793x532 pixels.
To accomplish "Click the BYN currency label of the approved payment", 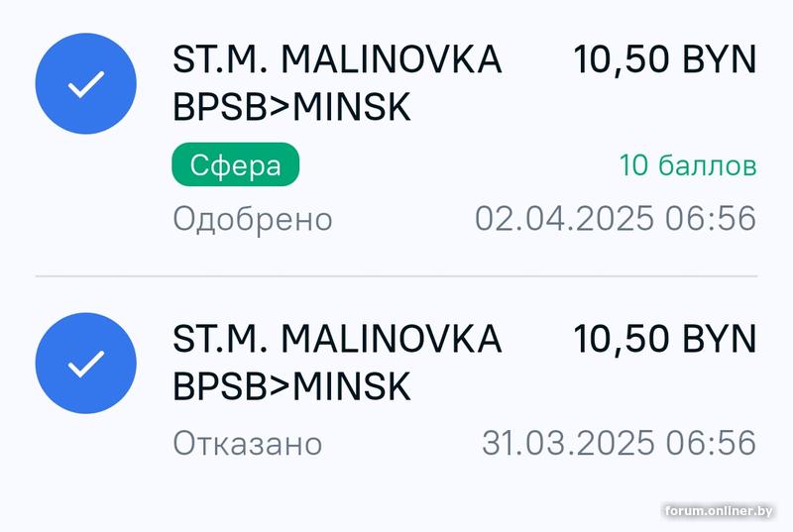I will click(x=716, y=60).
